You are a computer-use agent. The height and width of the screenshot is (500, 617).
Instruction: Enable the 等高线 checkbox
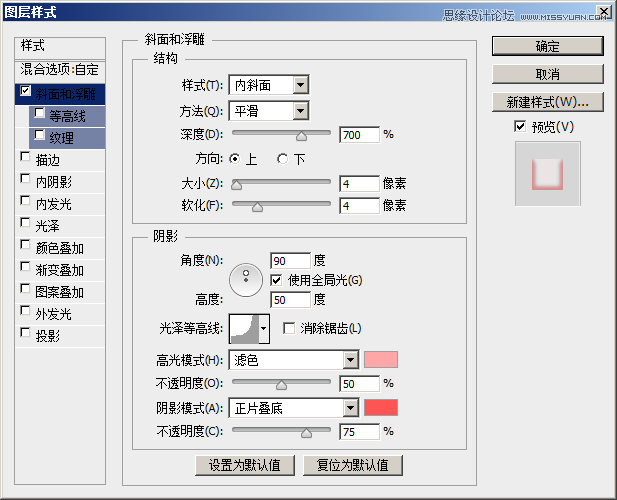click(39, 113)
